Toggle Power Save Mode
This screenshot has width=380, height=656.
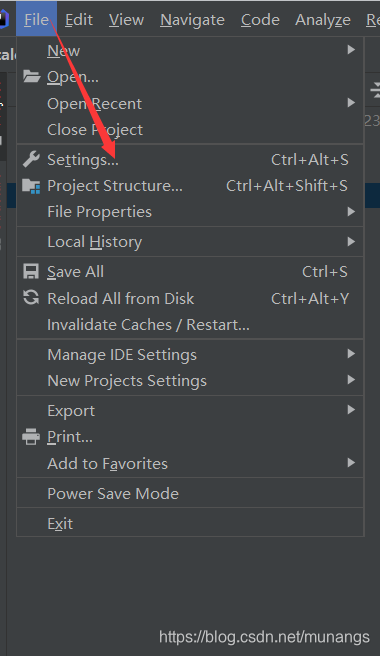click(x=190, y=493)
